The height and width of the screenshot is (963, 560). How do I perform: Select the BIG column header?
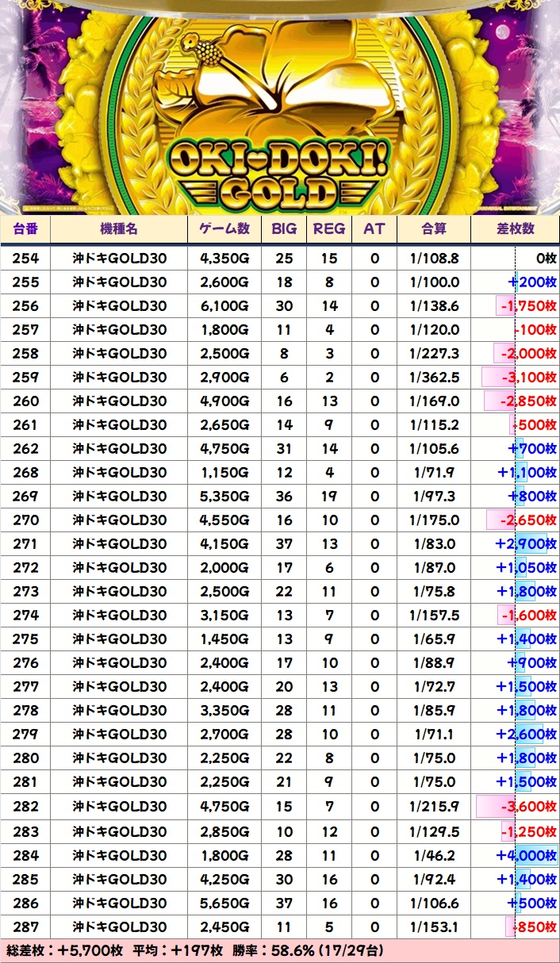tap(284, 228)
